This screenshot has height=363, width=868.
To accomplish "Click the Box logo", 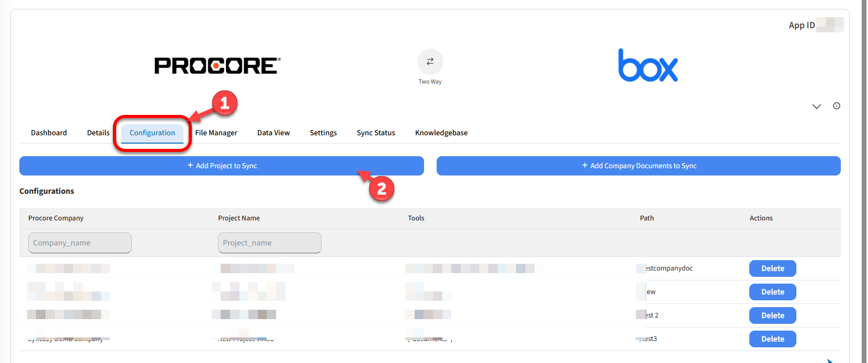I will (x=647, y=66).
